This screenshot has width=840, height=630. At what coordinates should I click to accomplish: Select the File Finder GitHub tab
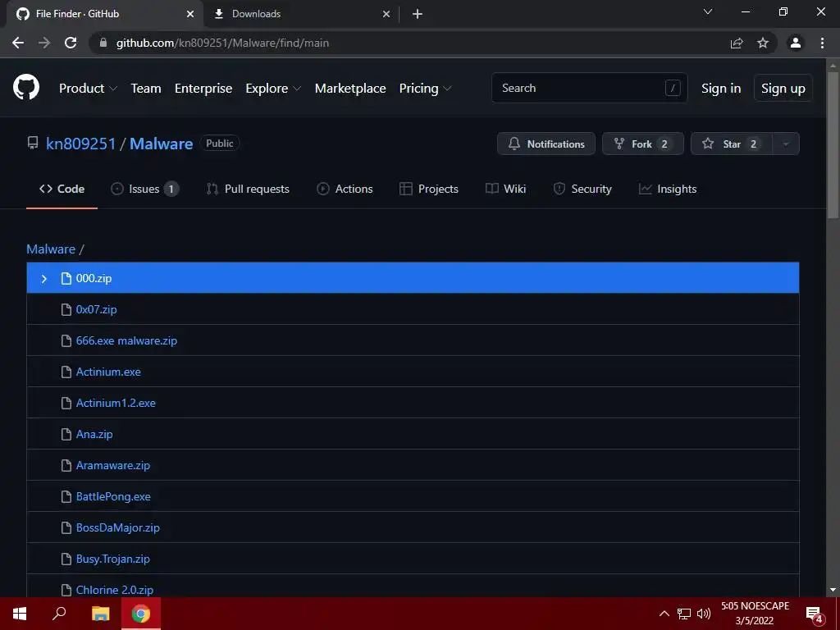click(104, 14)
